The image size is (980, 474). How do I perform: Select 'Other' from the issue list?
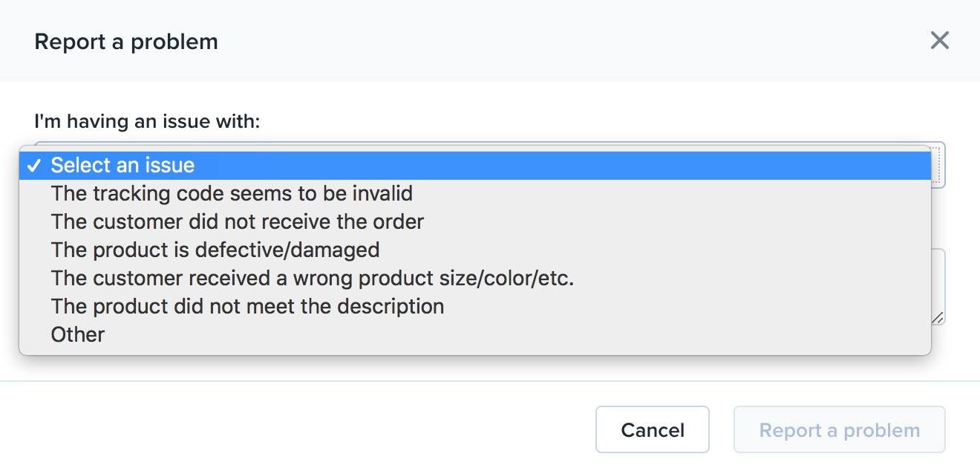pos(77,335)
